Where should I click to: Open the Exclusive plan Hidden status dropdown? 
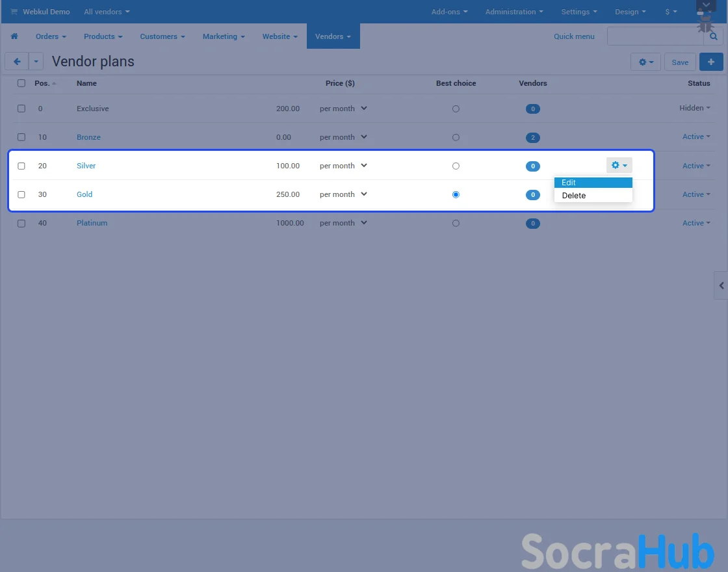pos(694,109)
